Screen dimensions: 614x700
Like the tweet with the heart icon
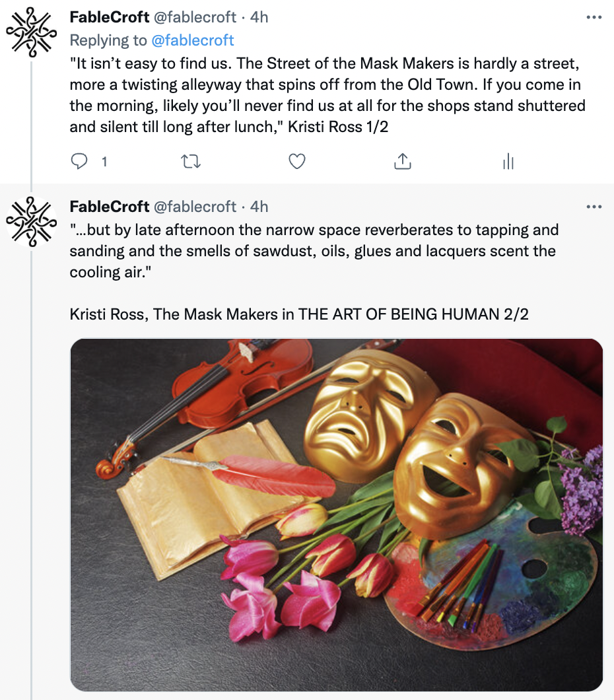[x=297, y=161]
